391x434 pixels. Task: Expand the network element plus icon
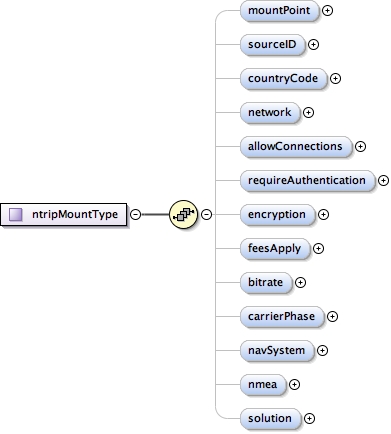[308, 113]
